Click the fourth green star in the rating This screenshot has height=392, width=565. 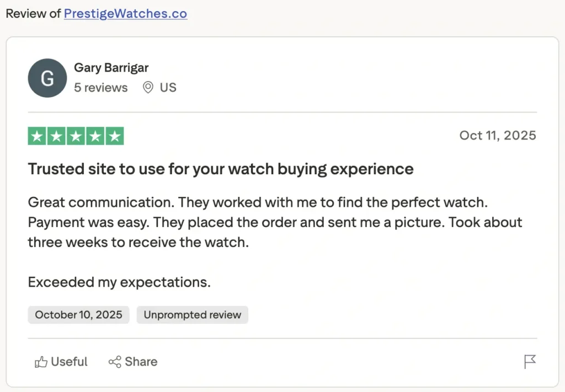pos(95,136)
